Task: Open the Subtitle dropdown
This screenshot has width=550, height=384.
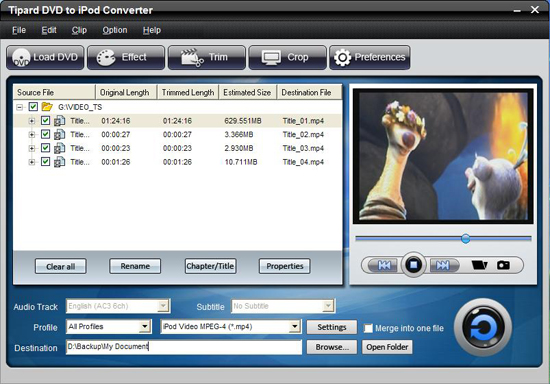Action: coord(328,306)
